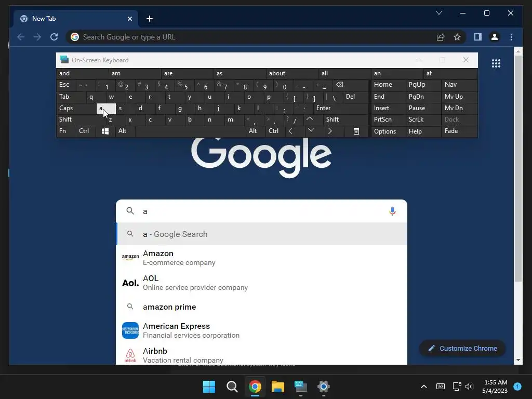The image size is (532, 399).
Task: Tap the Help key on keyboard
Action: pyautogui.click(x=423, y=131)
